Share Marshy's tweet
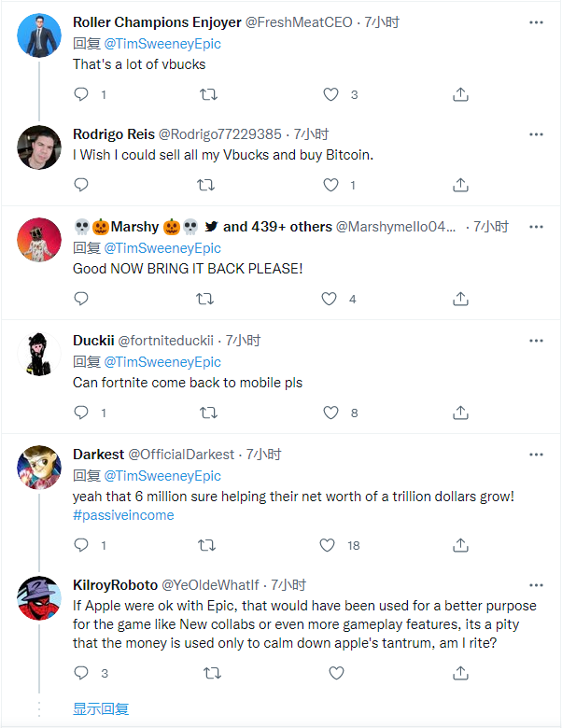The height and width of the screenshot is (728, 562). tap(460, 299)
